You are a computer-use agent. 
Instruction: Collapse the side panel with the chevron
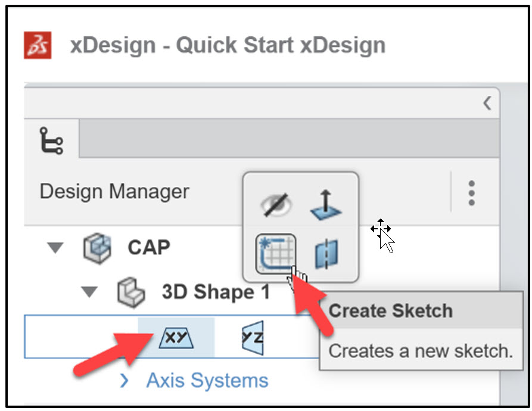(487, 102)
